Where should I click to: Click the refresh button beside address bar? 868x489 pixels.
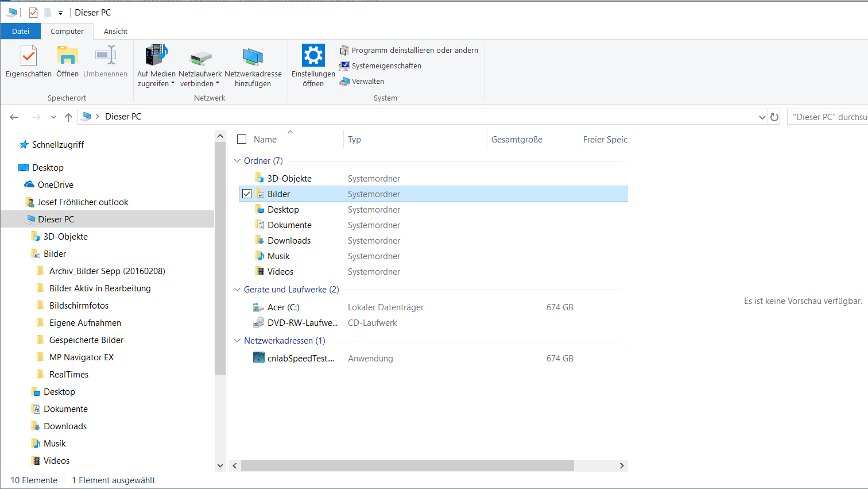[774, 117]
